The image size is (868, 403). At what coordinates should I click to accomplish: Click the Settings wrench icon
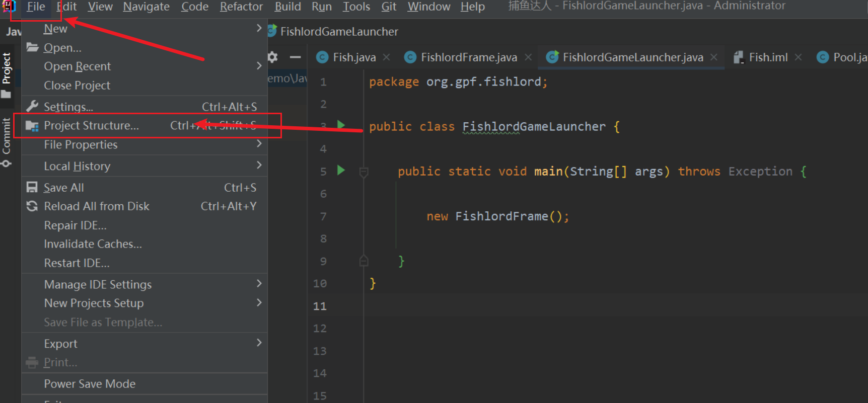pos(32,106)
